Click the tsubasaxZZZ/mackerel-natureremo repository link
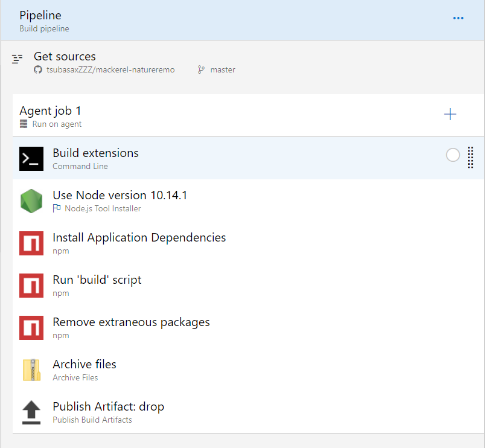The height and width of the screenshot is (448, 498). [110, 70]
